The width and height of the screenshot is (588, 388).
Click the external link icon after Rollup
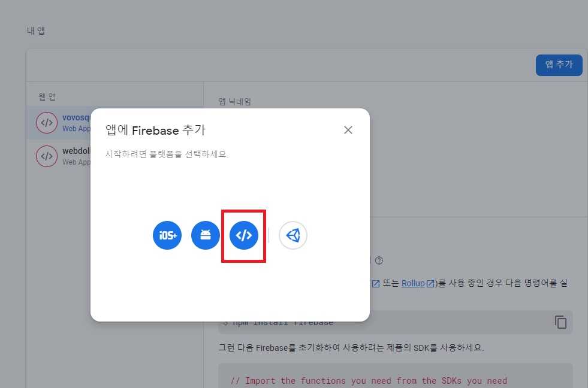[x=430, y=284]
